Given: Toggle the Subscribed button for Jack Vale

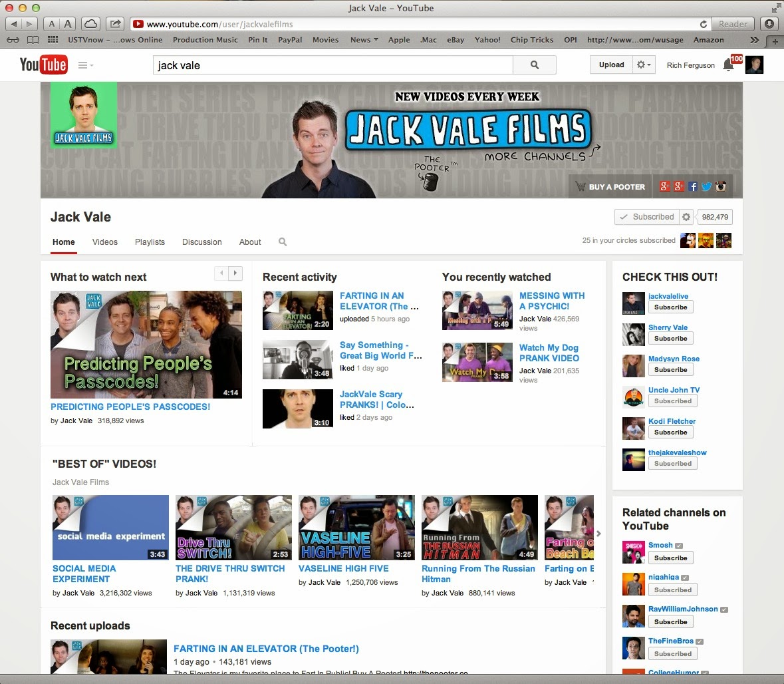Looking at the screenshot, I should pos(646,217).
